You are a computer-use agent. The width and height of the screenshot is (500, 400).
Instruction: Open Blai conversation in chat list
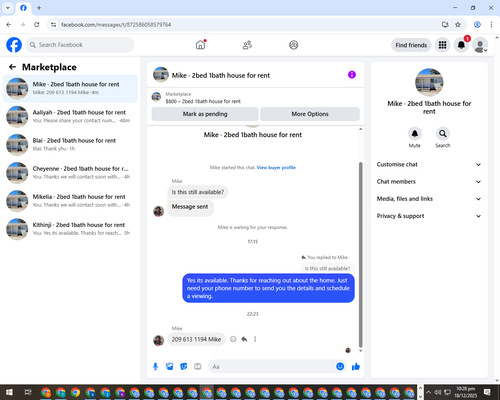(70, 144)
